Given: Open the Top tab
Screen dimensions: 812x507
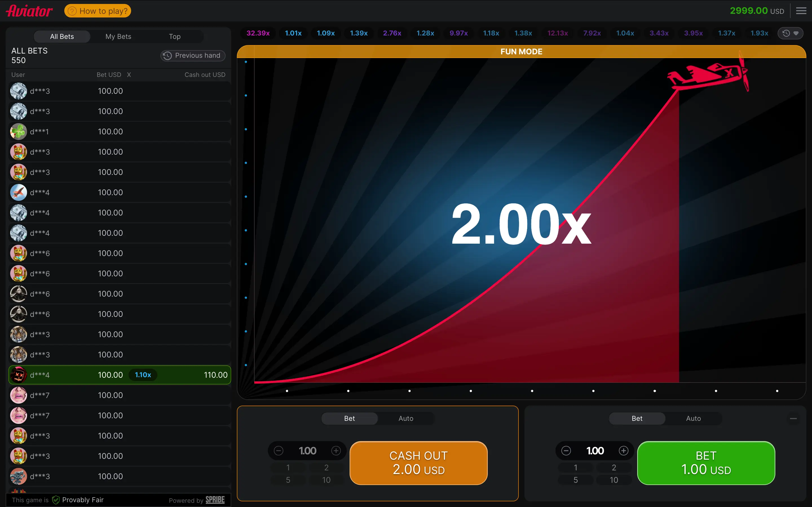Looking at the screenshot, I should (175, 37).
